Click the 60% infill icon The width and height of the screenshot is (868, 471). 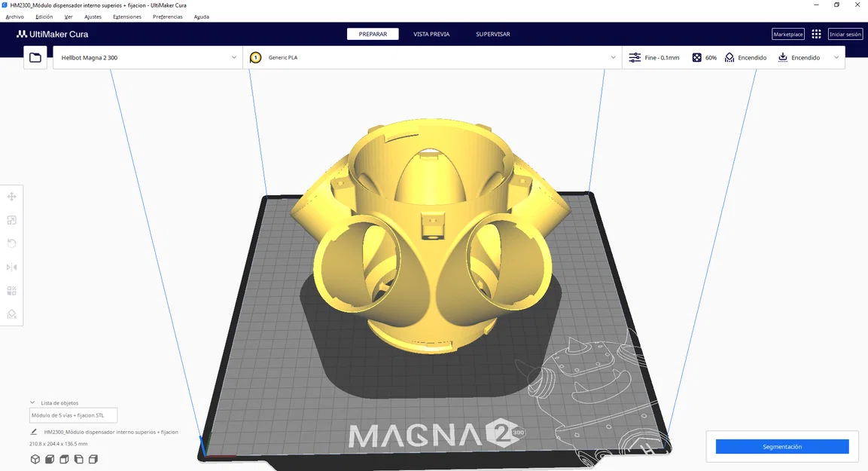pos(697,57)
